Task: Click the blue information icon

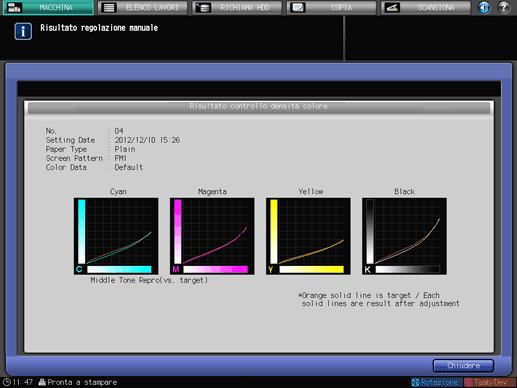Action: tap(23, 31)
